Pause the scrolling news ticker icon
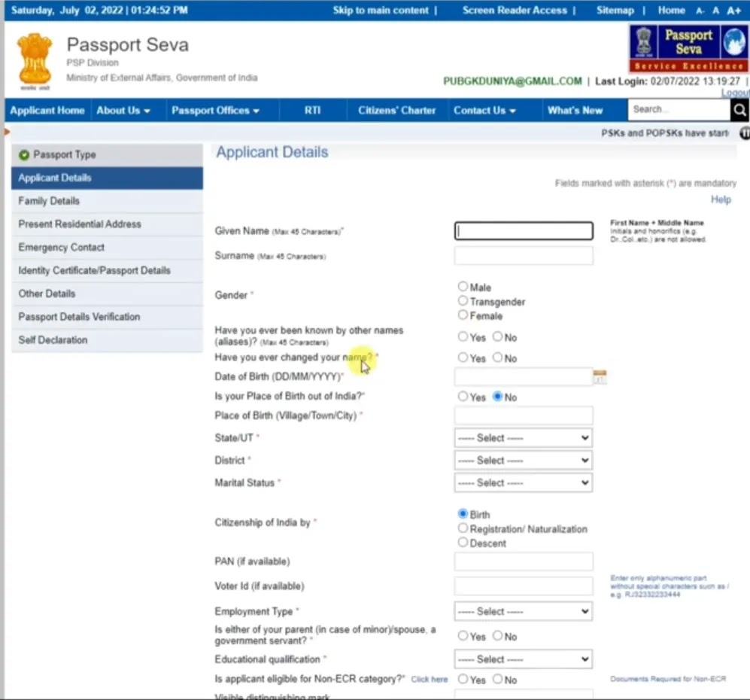The width and height of the screenshot is (750, 700). pos(744,134)
